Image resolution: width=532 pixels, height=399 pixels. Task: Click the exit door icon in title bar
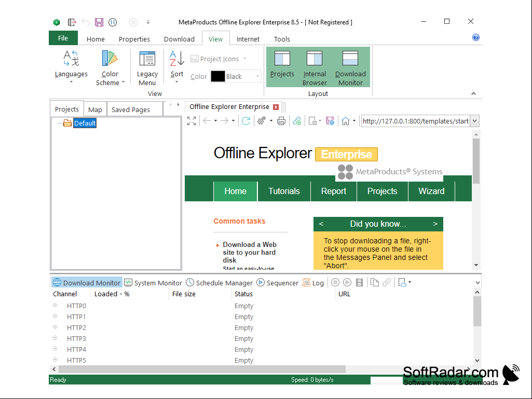click(x=72, y=22)
